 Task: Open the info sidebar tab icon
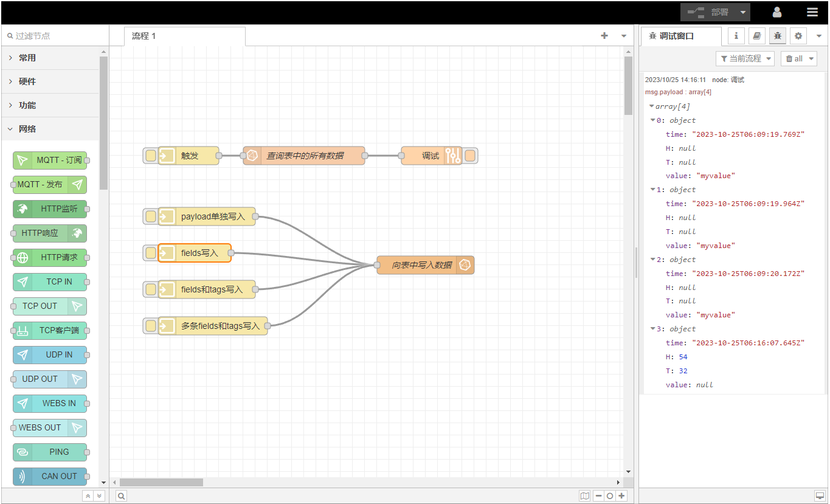[736, 36]
